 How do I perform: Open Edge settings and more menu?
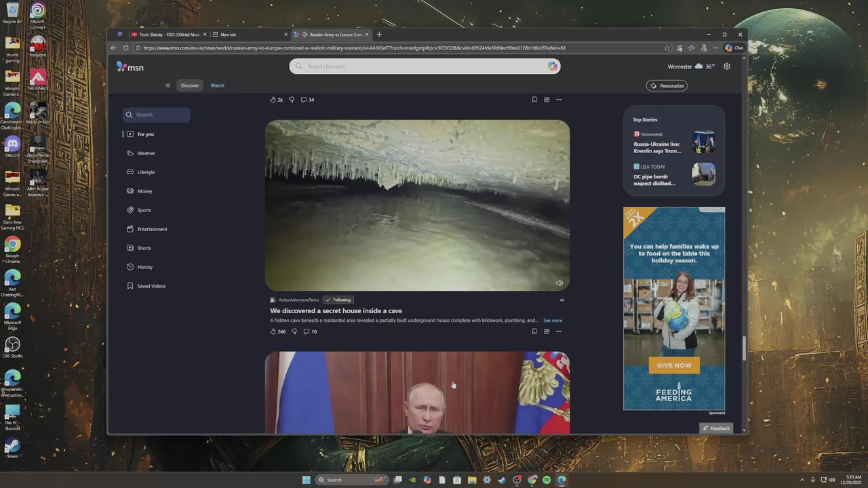point(715,48)
